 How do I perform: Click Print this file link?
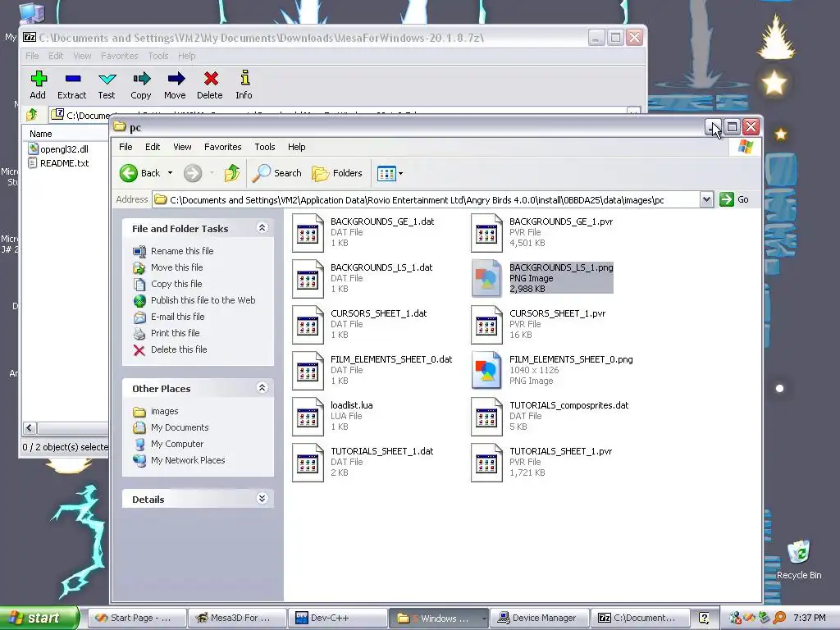point(176,333)
